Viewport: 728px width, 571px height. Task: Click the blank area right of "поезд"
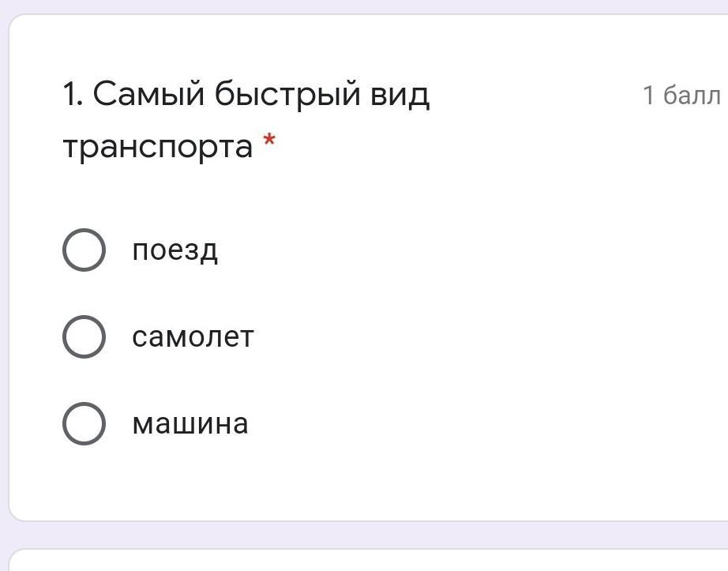(x=474, y=250)
